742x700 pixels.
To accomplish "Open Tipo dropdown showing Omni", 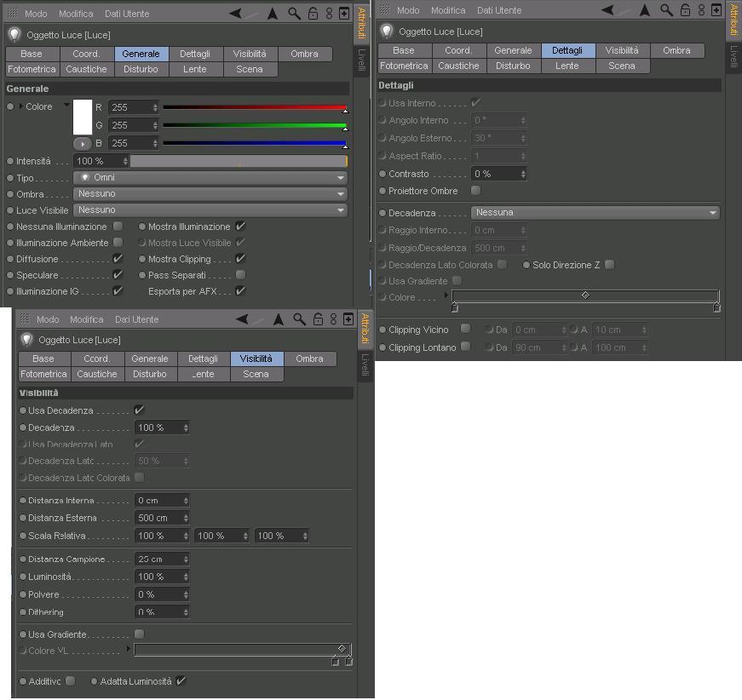I will 210,178.
